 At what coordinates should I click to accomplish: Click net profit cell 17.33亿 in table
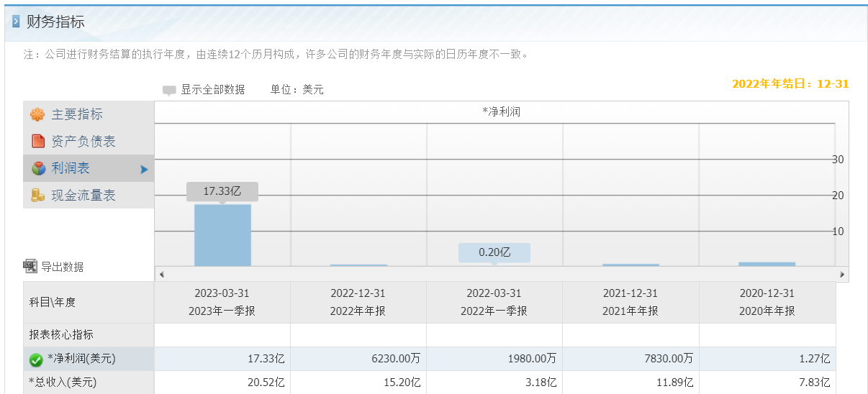[x=222, y=359]
